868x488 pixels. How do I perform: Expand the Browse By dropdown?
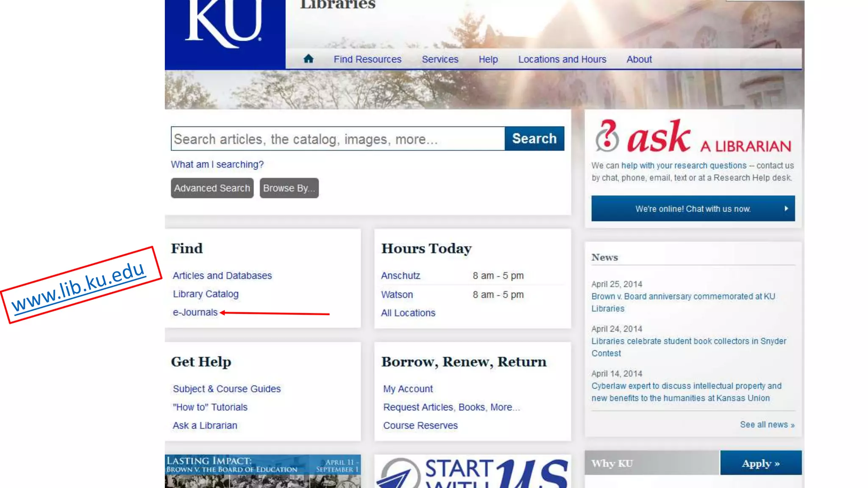point(289,188)
